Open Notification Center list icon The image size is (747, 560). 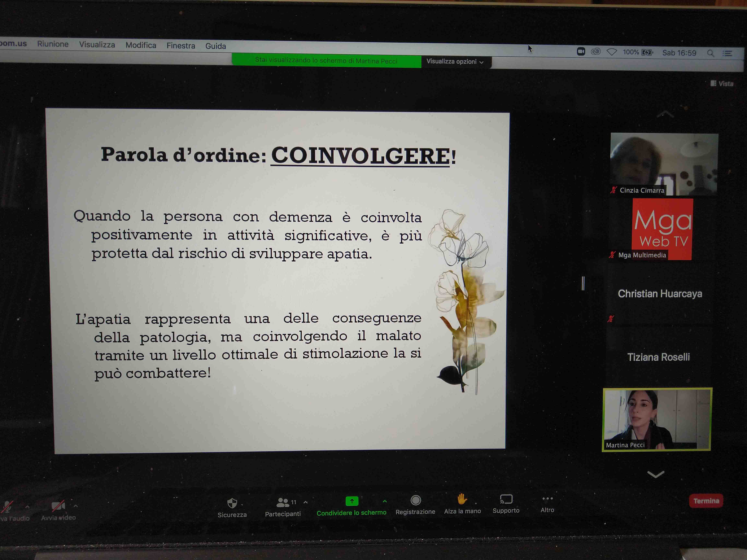click(x=727, y=53)
